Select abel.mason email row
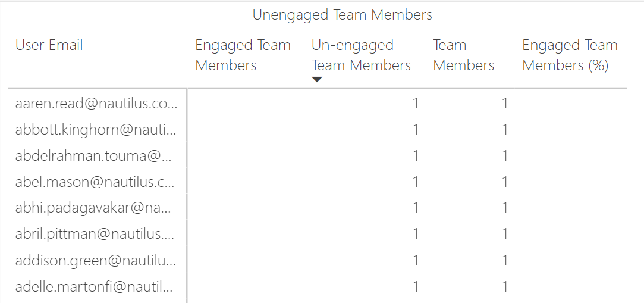The image size is (644, 303). click(x=96, y=182)
